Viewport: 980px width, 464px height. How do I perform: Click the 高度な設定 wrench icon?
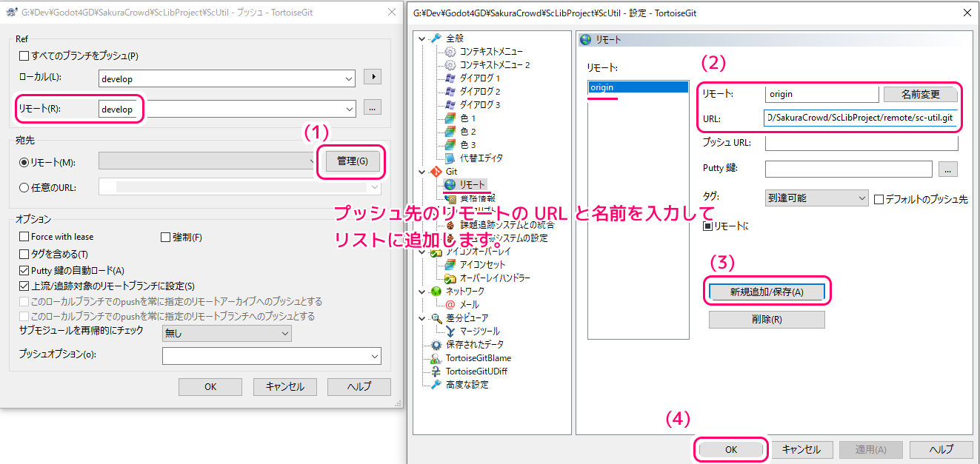[436, 385]
